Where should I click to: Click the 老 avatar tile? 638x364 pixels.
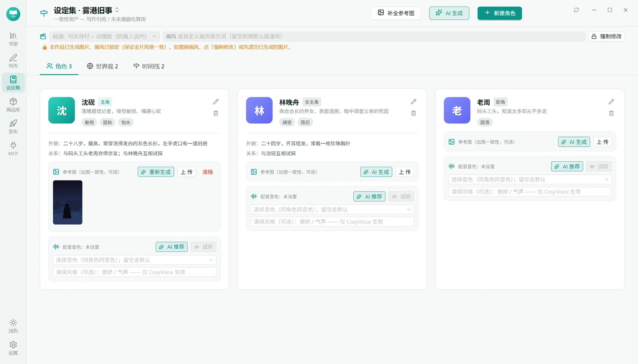(x=457, y=110)
